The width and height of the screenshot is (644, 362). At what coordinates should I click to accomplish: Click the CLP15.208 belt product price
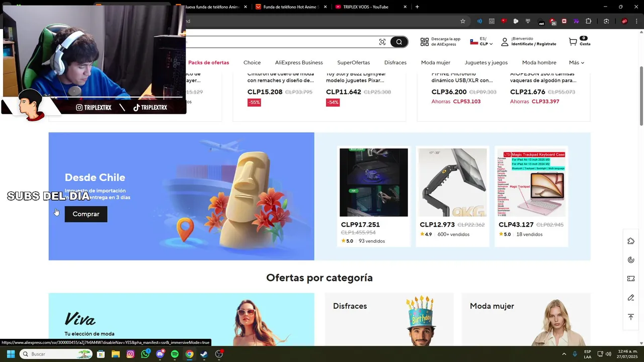click(265, 92)
